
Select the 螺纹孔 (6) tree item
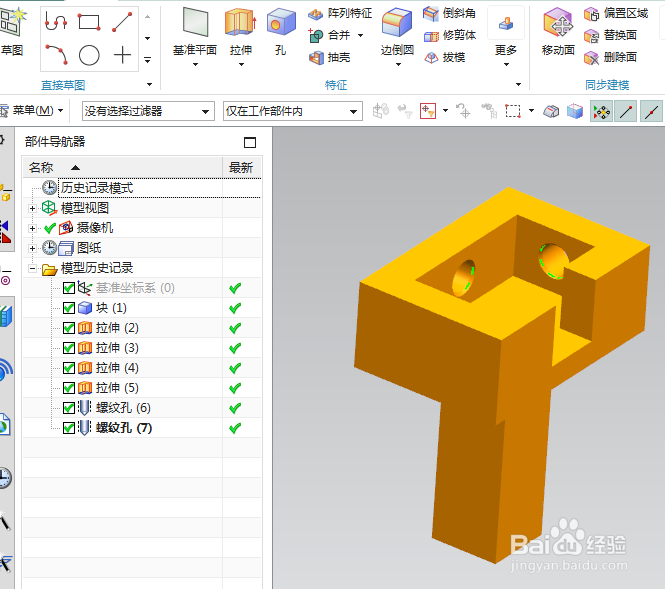click(123, 408)
